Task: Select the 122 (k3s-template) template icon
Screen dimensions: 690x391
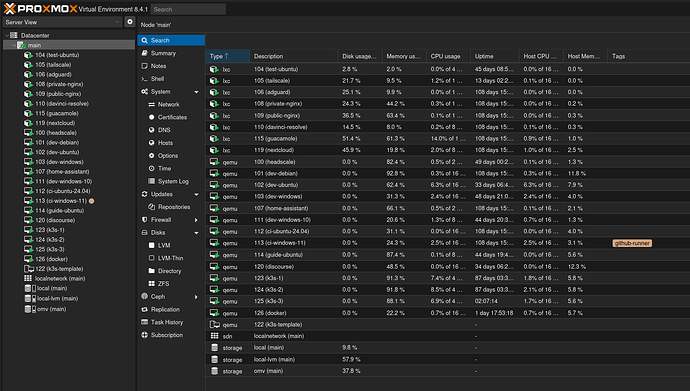Action: 29,269
